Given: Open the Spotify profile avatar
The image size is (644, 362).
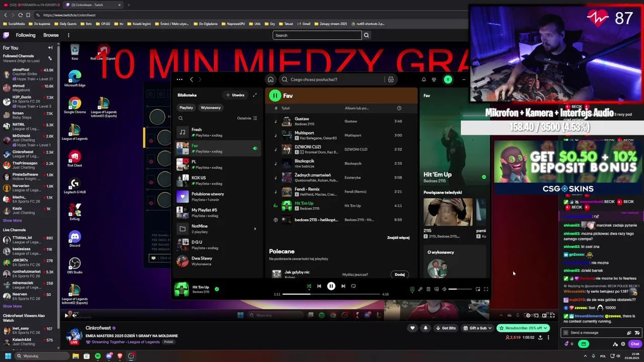Looking at the screenshot, I should [448, 79].
